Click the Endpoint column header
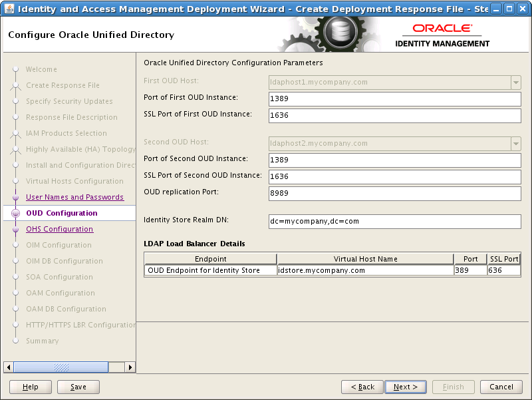Screen dimensions: 532x400 click(x=210, y=259)
